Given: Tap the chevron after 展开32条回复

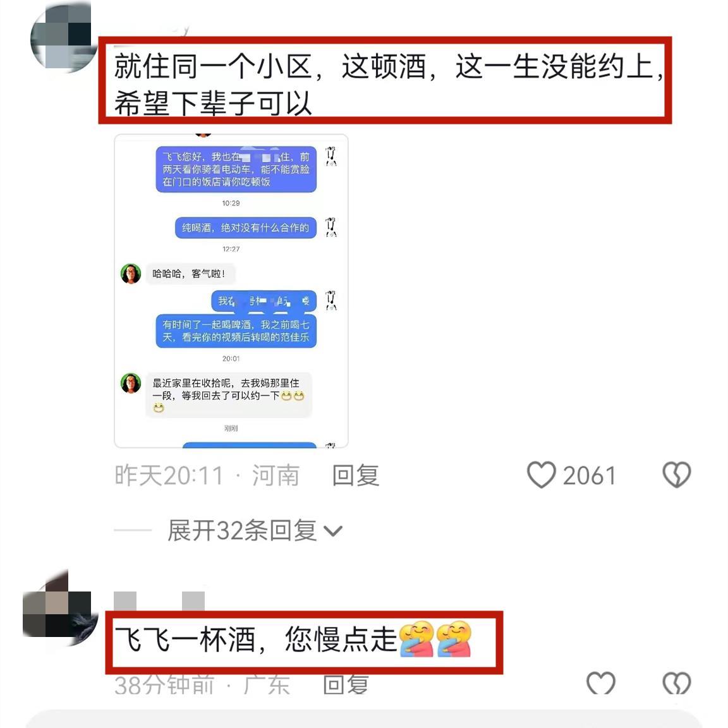Looking at the screenshot, I should [333, 531].
